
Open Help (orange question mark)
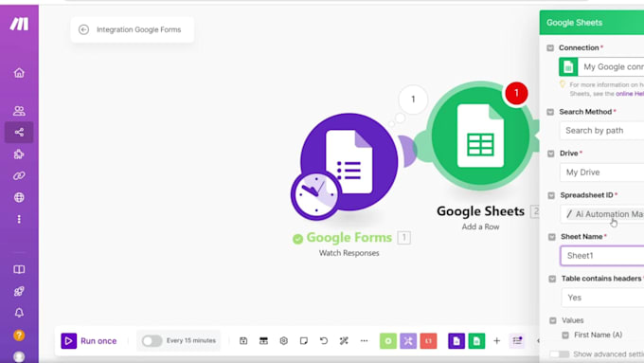coord(19,336)
